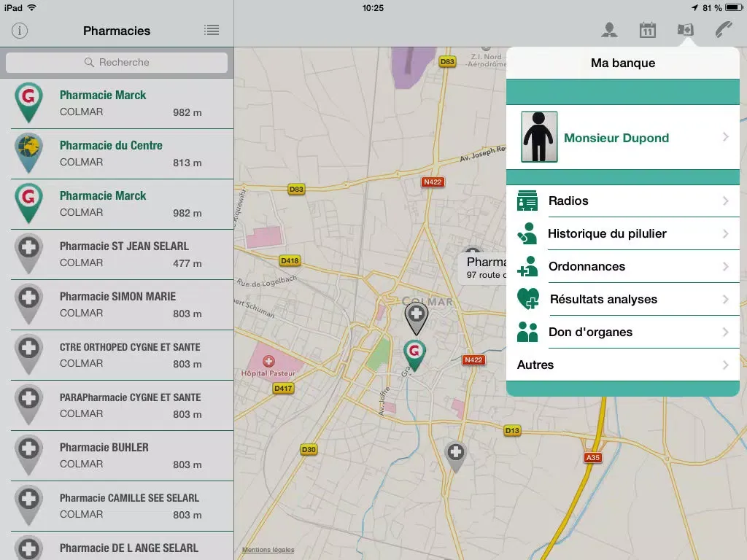Tap the Pharmacies sidebar title
Image resolution: width=747 pixels, height=560 pixels.
pos(117,31)
